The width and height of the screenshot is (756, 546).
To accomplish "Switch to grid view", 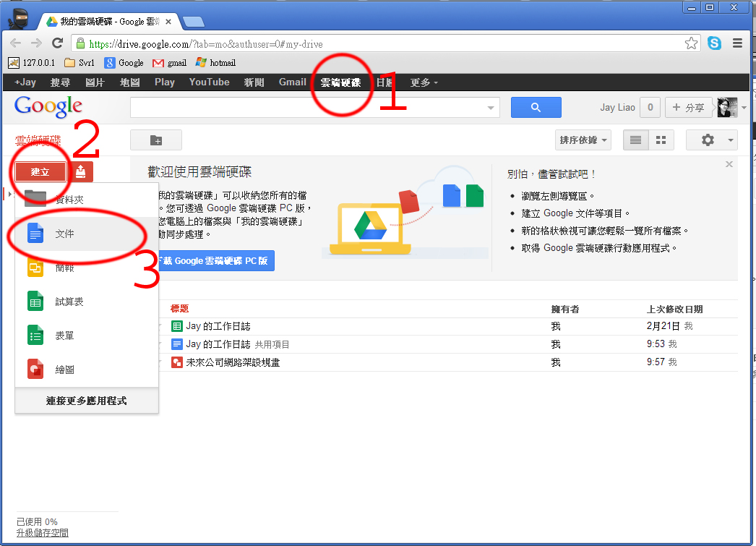I will pos(661,140).
